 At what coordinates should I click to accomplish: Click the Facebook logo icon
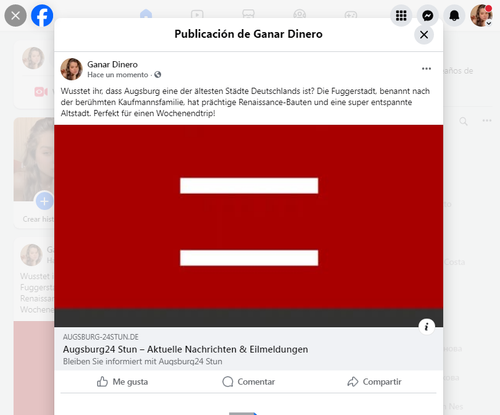click(42, 16)
